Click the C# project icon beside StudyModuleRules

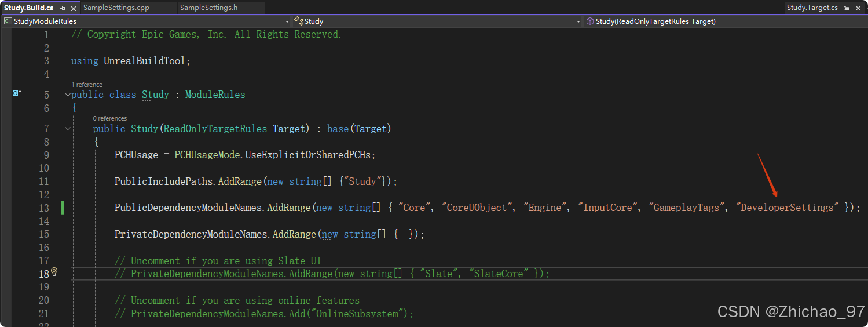(x=8, y=21)
